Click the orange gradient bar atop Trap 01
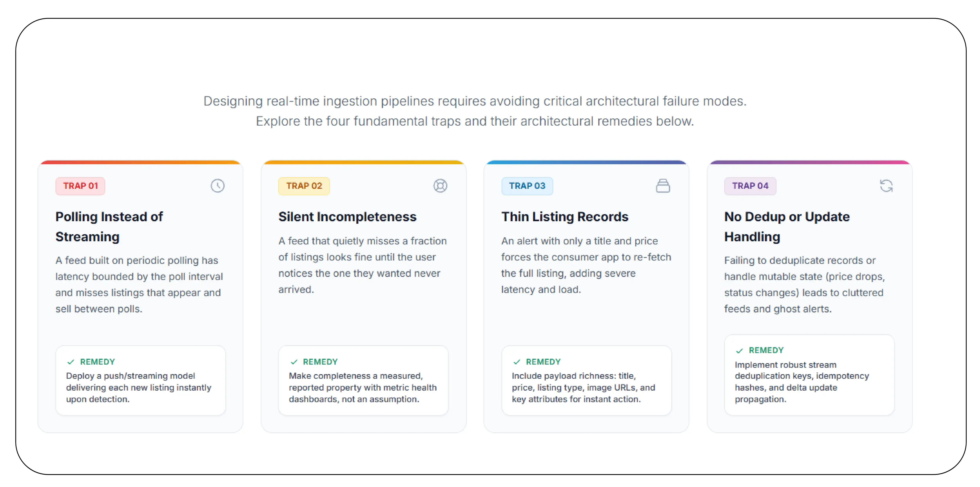 140,162
